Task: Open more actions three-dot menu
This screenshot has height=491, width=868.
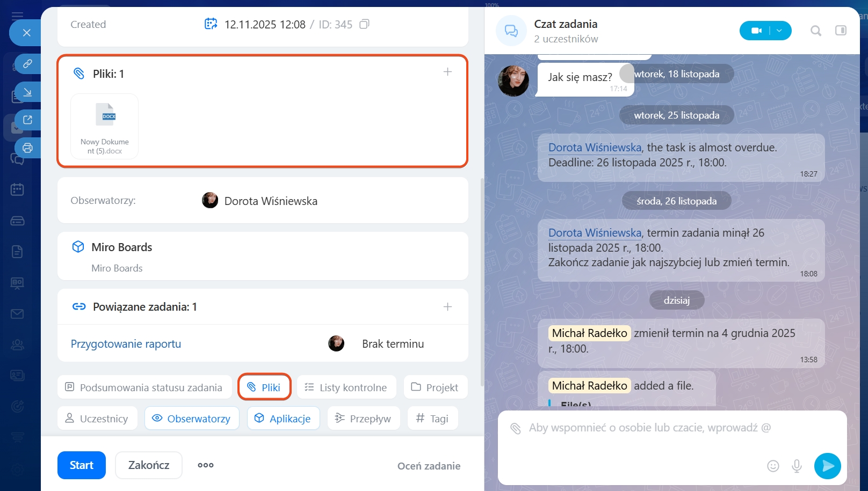Action: click(206, 465)
